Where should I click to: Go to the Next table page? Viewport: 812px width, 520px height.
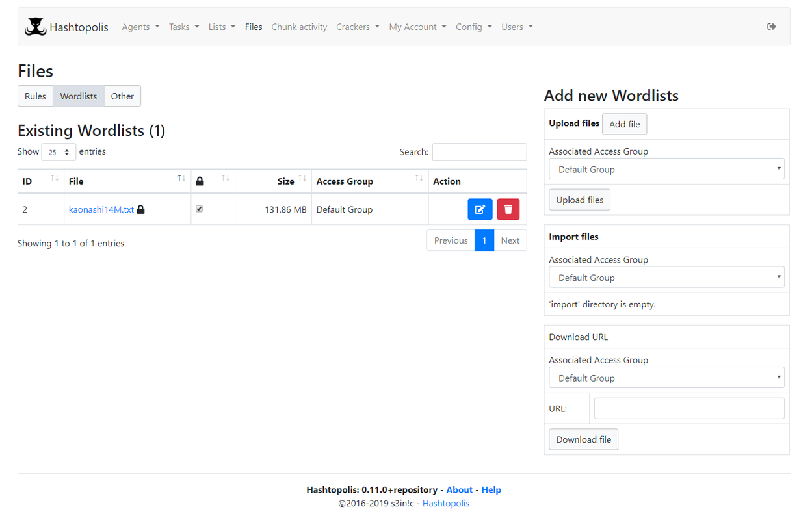[x=510, y=240]
